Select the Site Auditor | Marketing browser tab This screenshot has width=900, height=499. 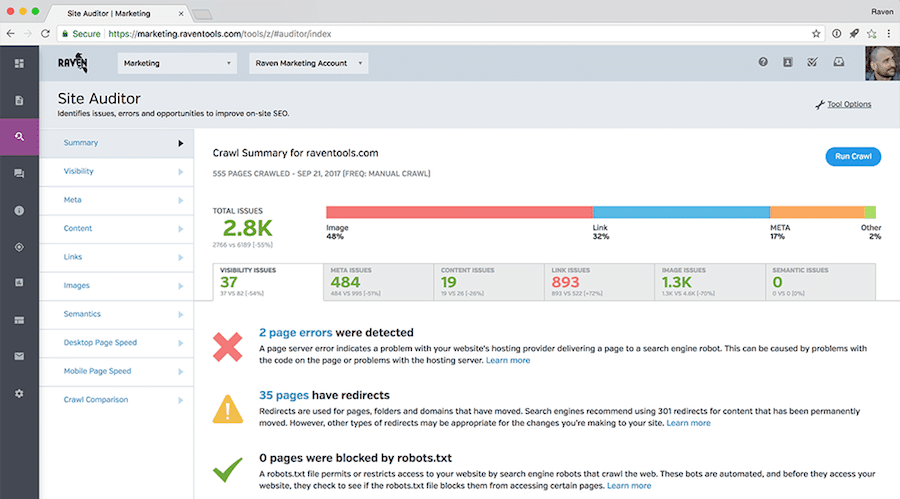(x=117, y=13)
